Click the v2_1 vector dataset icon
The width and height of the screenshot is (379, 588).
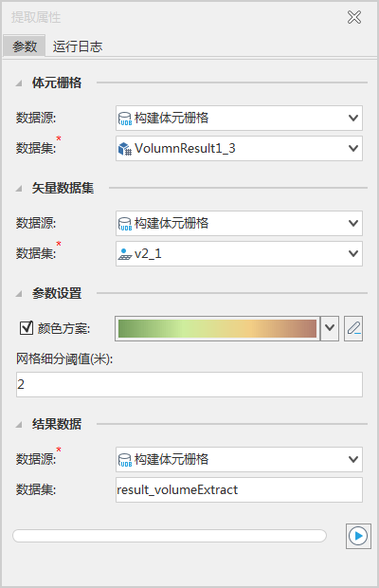pyautogui.click(x=125, y=254)
